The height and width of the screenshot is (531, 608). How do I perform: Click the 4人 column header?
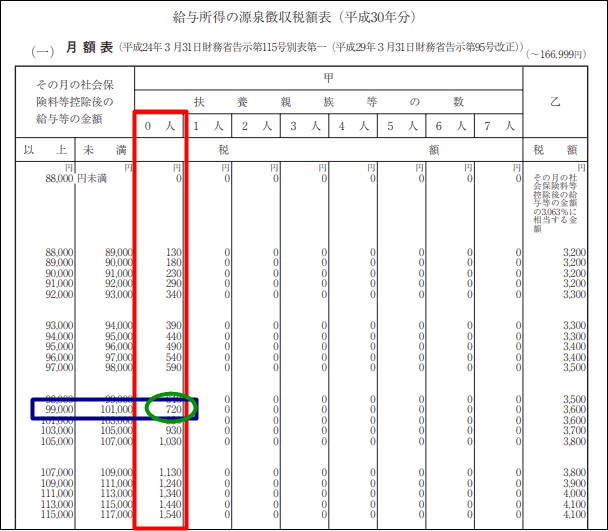pos(353,126)
